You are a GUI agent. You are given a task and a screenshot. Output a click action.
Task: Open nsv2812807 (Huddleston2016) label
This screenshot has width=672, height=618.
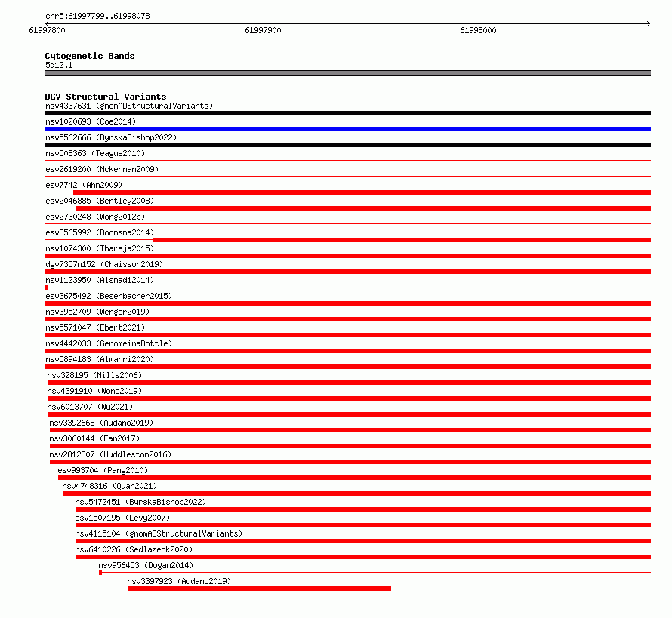click(110, 454)
